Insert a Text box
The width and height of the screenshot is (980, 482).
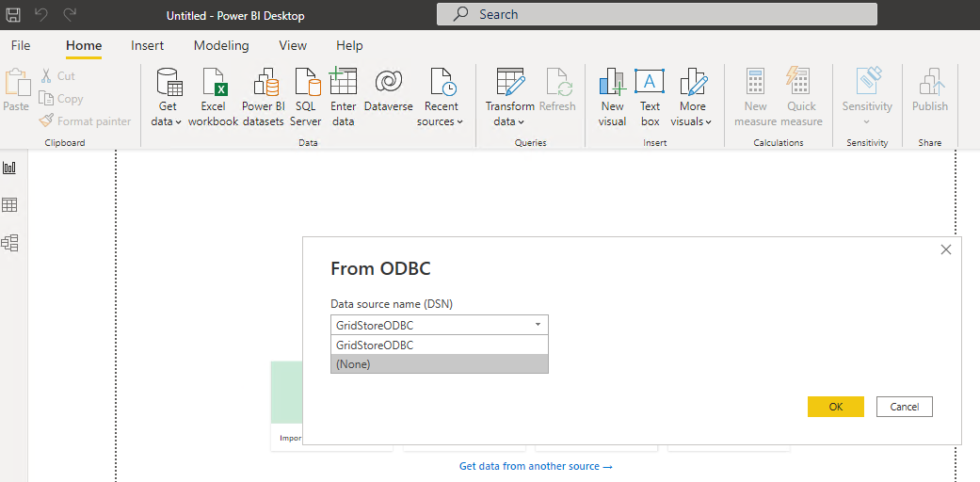click(x=650, y=85)
